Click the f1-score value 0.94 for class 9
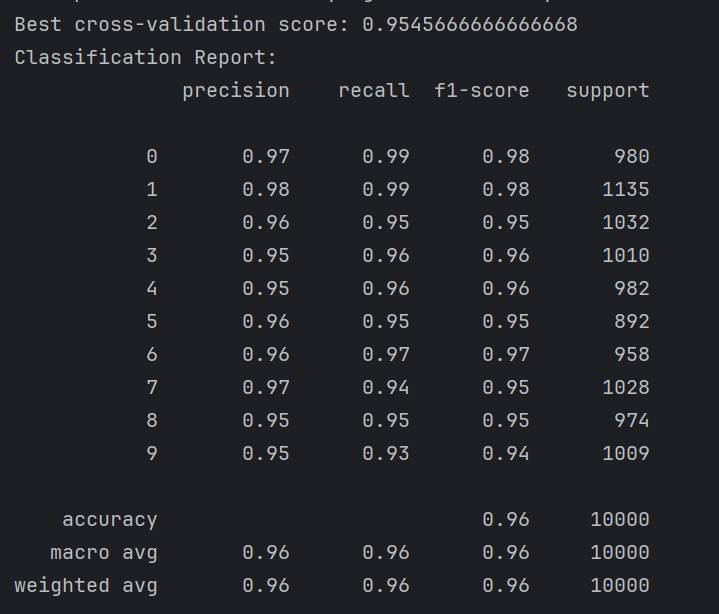Screen dimensions: 719x614 505,453
